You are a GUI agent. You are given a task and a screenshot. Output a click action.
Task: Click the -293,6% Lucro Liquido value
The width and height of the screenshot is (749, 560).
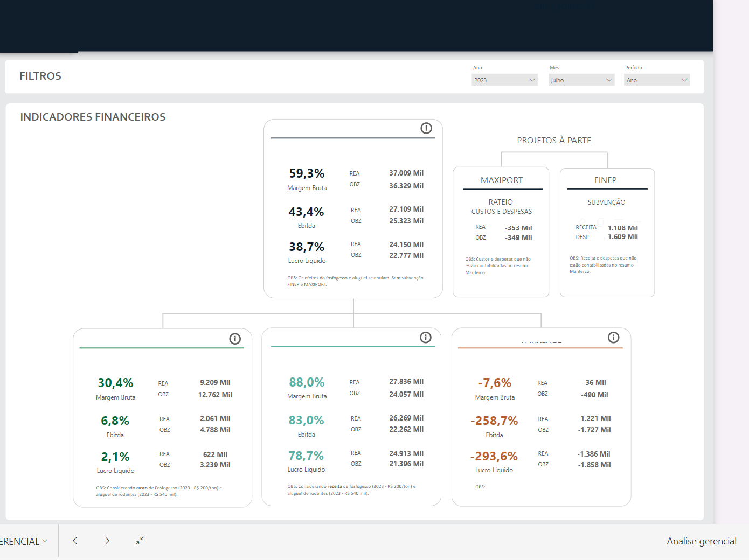tap(494, 457)
